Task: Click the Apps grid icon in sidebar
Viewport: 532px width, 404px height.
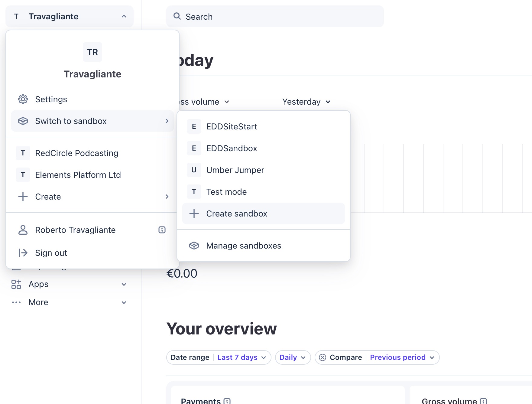Action: pyautogui.click(x=16, y=284)
